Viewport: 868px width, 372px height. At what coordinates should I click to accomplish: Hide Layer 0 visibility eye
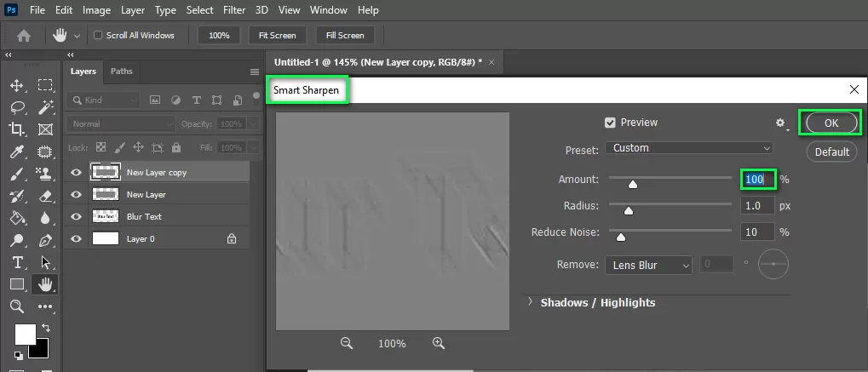[77, 239]
